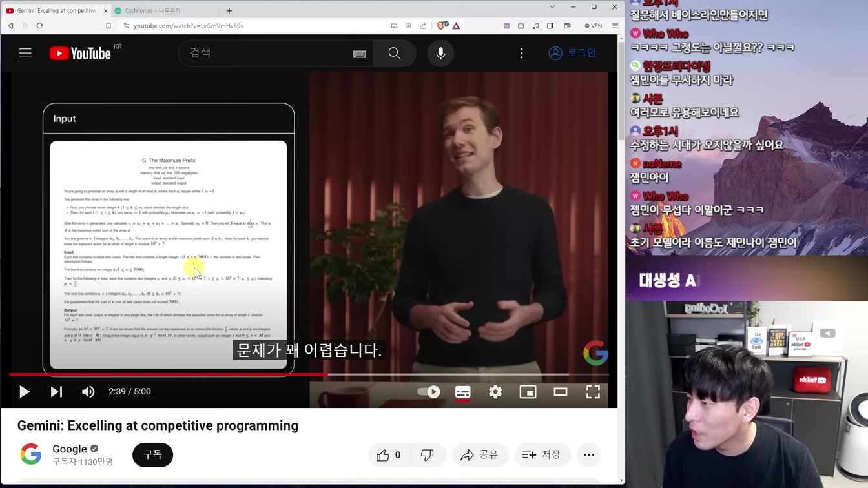Viewport: 868px width, 488px height.
Task: Mute the video volume
Action: coord(88,392)
